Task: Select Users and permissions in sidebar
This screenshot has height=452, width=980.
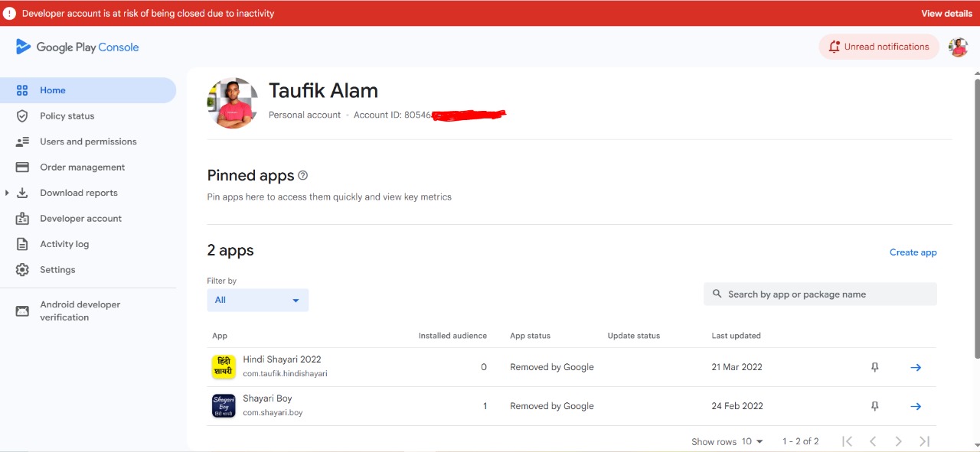Action: click(88, 141)
